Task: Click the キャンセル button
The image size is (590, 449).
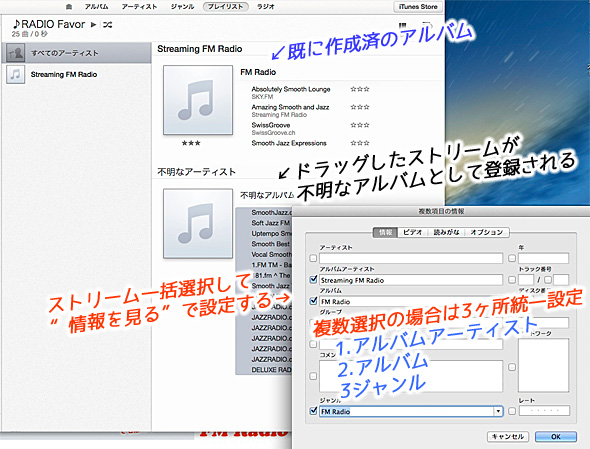Action: coord(508,437)
